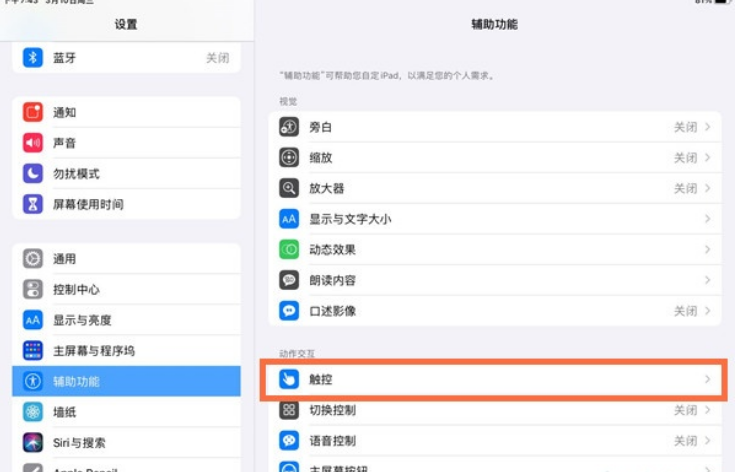The image size is (737, 472).
Task: Tap the Switch Control (切换控制) icon
Action: [289, 410]
